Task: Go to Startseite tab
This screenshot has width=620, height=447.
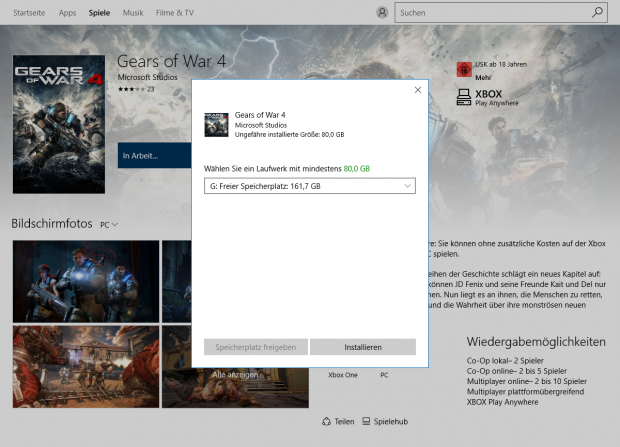Action: [x=29, y=13]
